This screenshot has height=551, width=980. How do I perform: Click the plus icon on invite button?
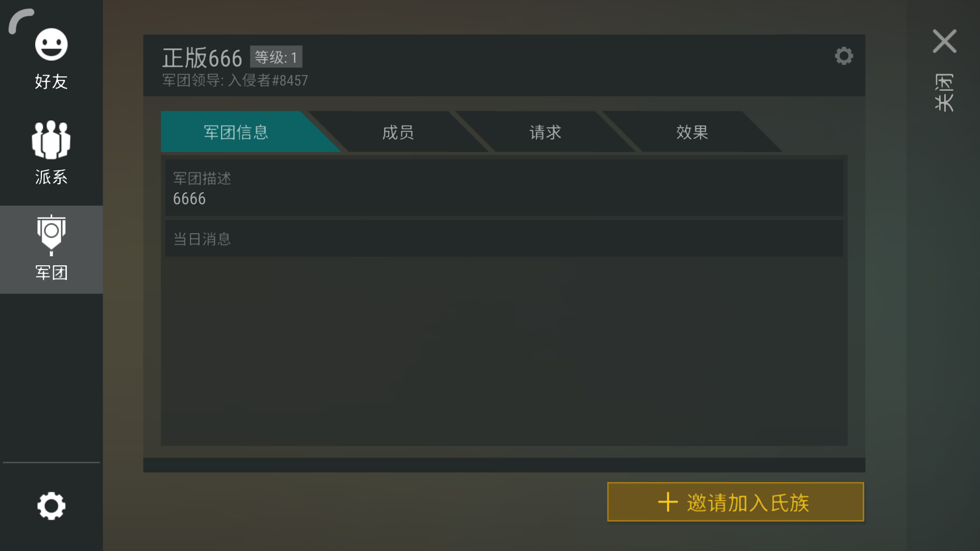pyautogui.click(x=668, y=502)
